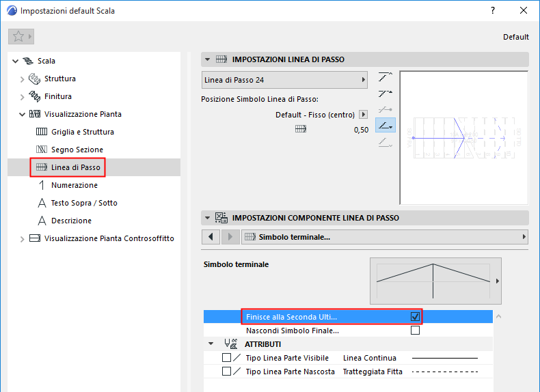Screen dimensions: 540x392
Task: Expand the Struttura tree node
Action: pos(22,79)
